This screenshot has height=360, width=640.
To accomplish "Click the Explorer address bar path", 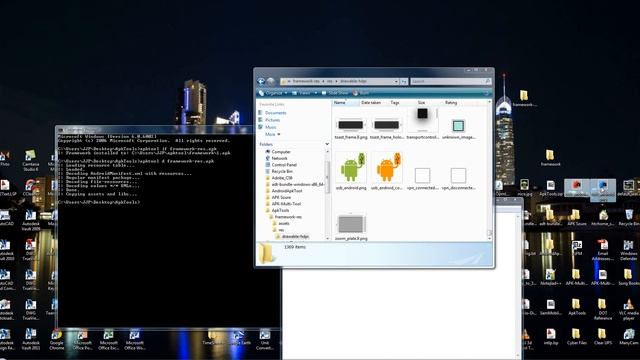I will pyautogui.click(x=339, y=81).
